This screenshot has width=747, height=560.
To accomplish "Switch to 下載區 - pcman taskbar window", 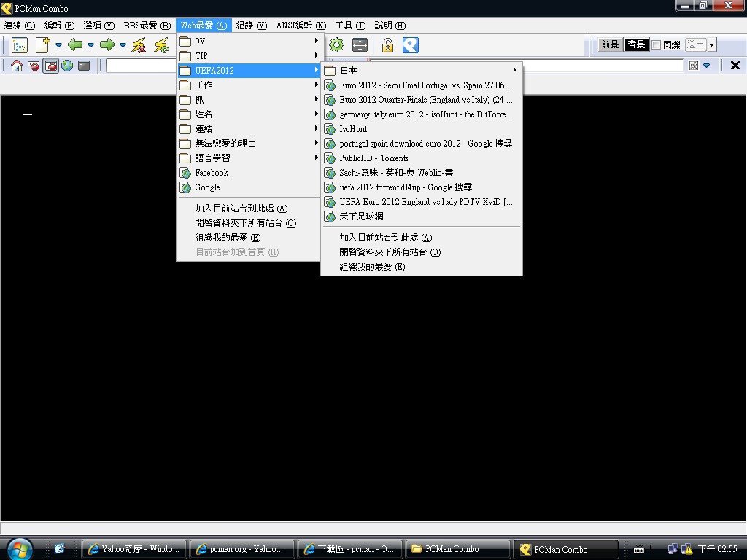I will [x=350, y=549].
